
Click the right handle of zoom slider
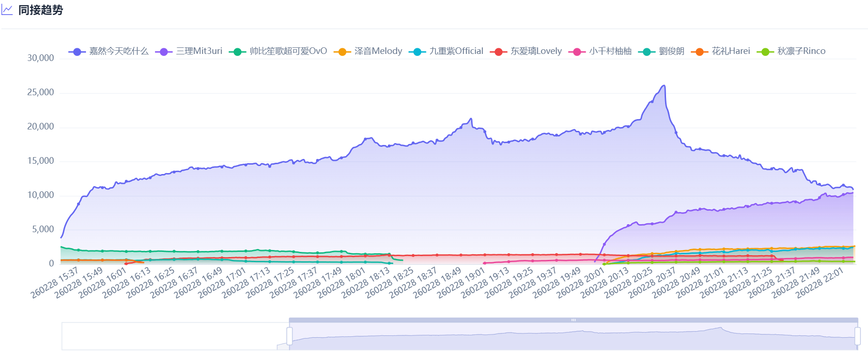point(857,336)
